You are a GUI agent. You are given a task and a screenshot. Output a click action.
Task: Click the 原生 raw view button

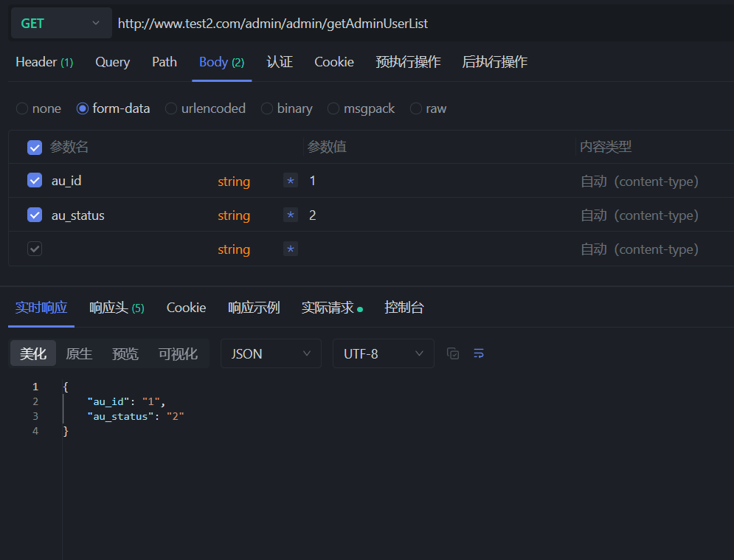click(x=79, y=353)
